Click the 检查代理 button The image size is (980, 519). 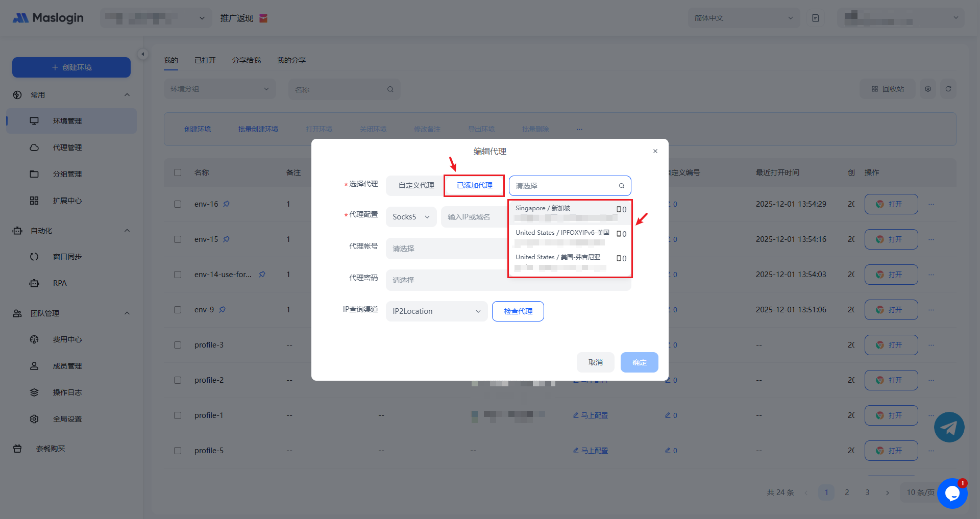[518, 311]
